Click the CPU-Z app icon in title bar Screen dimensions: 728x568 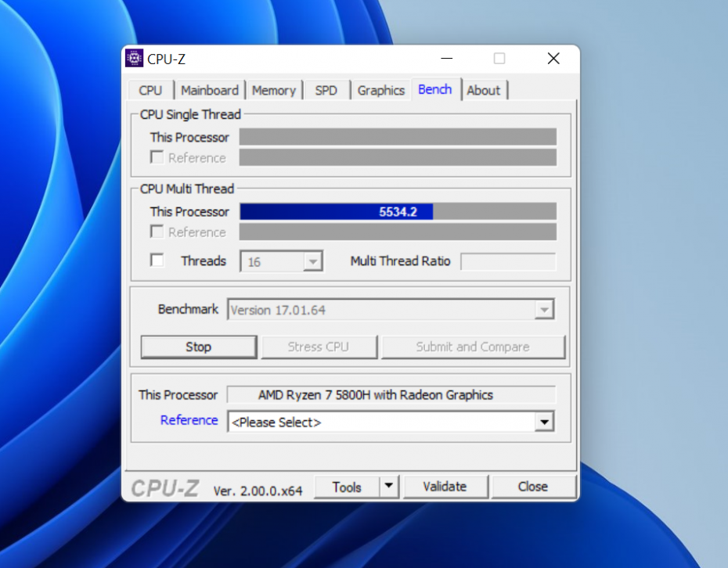(x=134, y=59)
